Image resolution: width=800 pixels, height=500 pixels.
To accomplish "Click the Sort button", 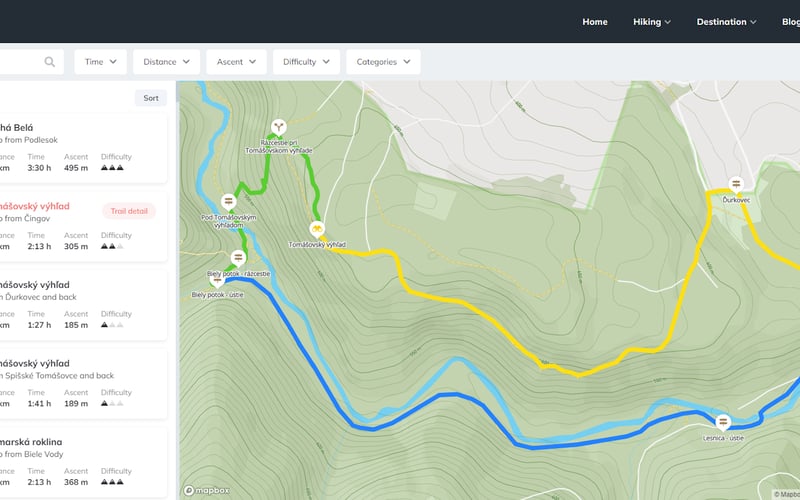I will pyautogui.click(x=151, y=98).
